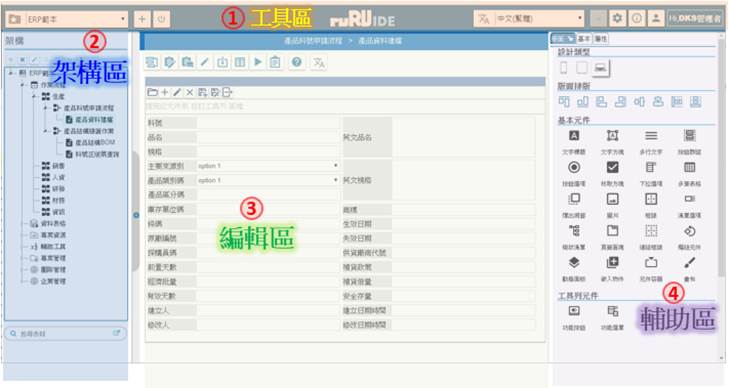Screen dimensions: 729x388
Task: Collapse the ERP root tree node
Action: (11, 73)
